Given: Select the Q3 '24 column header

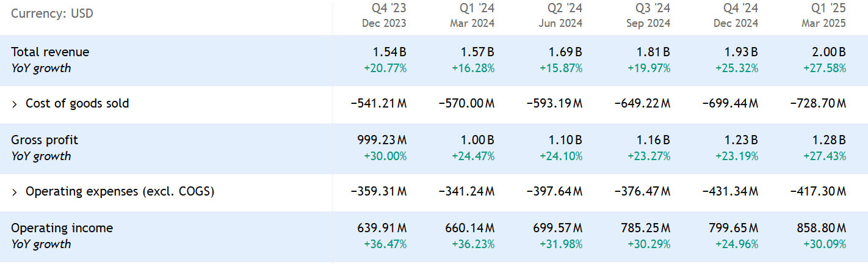Looking at the screenshot, I should pyautogui.click(x=648, y=15).
